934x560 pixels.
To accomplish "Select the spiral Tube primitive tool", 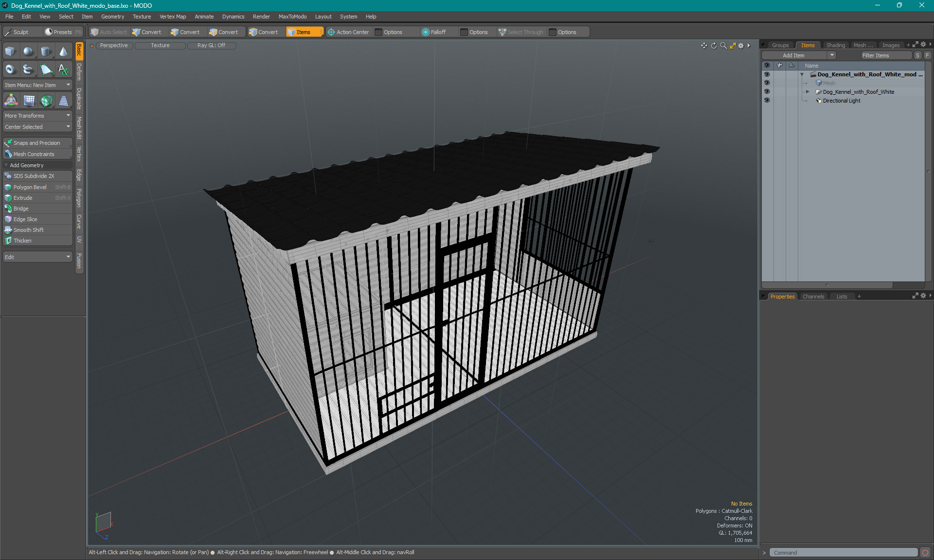I will 28,69.
